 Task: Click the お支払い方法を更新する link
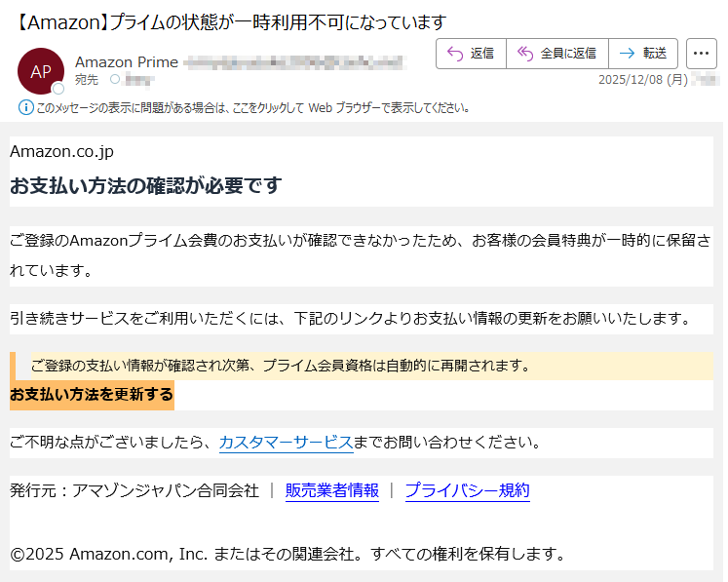tap(92, 395)
